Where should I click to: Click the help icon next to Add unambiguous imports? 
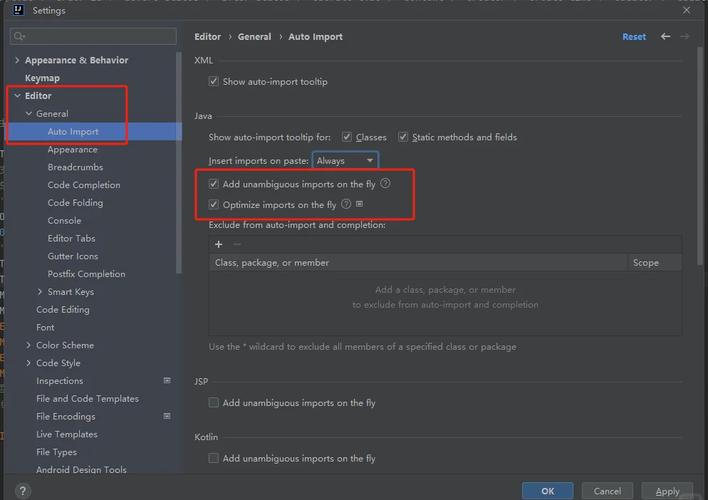tap(385, 183)
